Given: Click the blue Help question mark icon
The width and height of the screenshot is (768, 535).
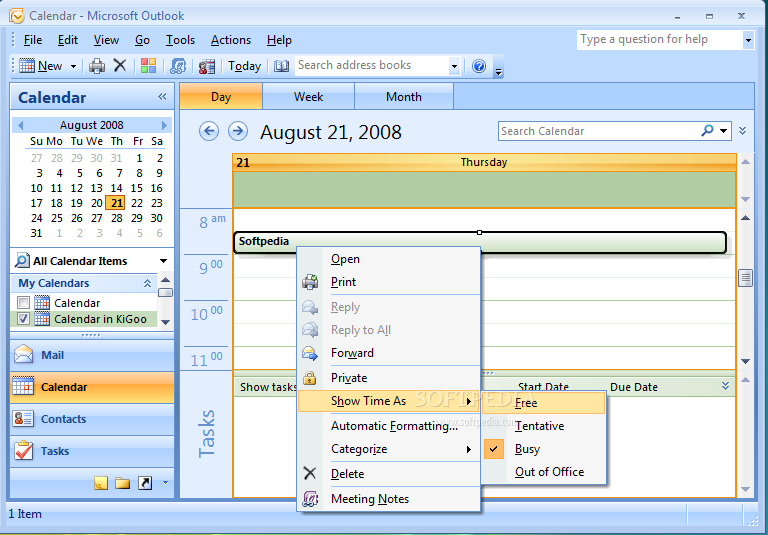Looking at the screenshot, I should [x=479, y=66].
